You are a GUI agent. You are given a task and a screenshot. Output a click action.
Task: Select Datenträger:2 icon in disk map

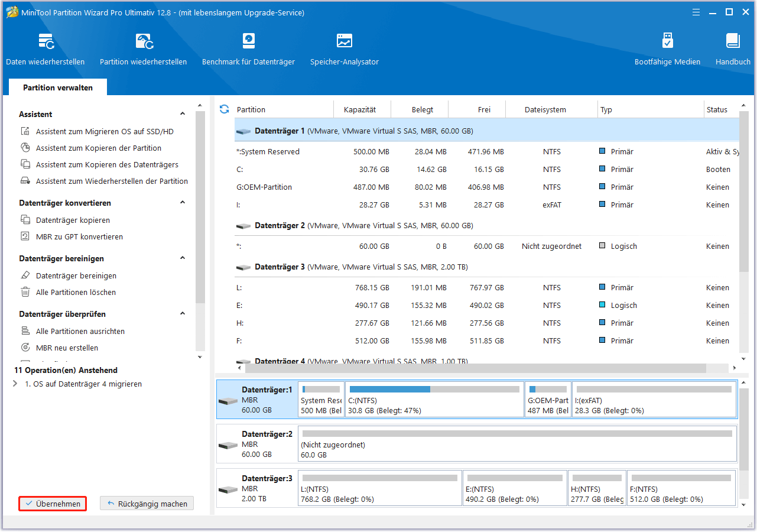(228, 445)
